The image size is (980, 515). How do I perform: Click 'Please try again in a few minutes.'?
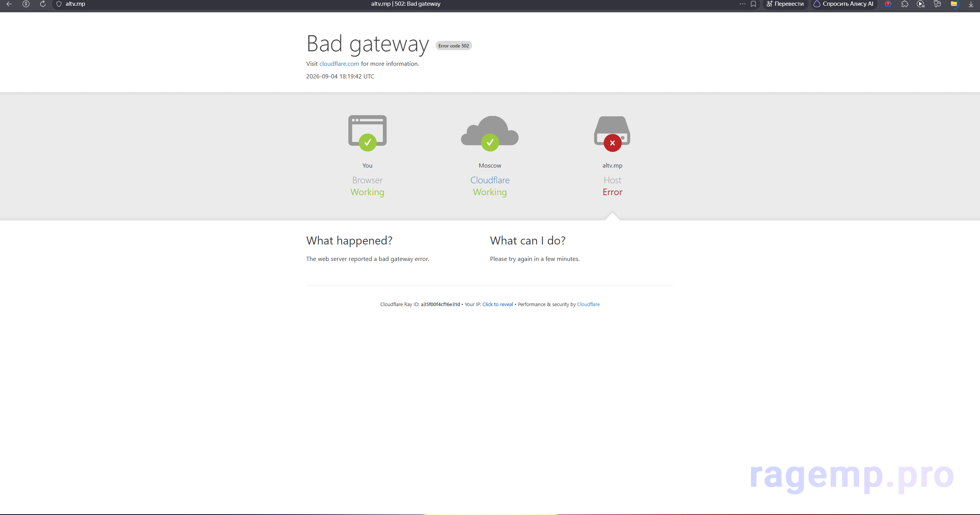[535, 259]
